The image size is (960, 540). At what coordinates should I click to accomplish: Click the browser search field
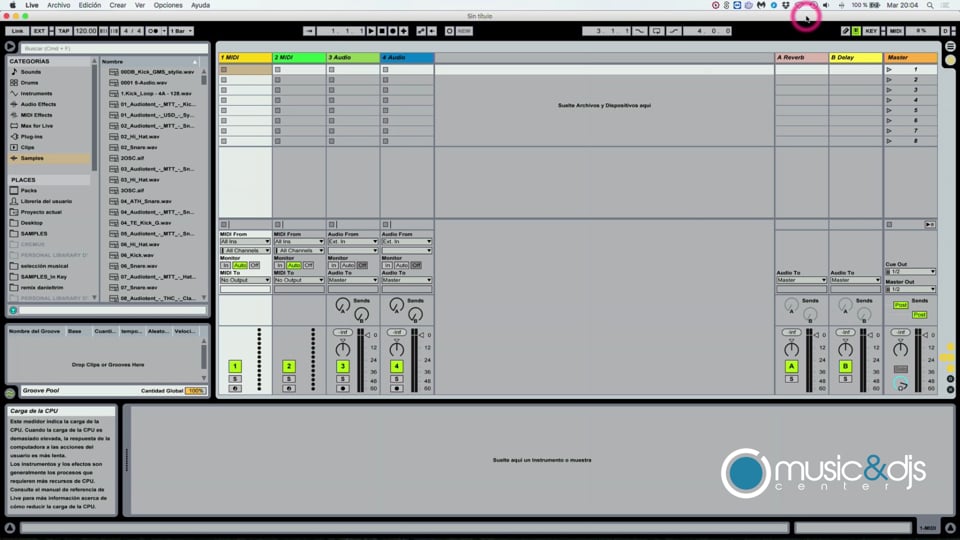(114, 48)
